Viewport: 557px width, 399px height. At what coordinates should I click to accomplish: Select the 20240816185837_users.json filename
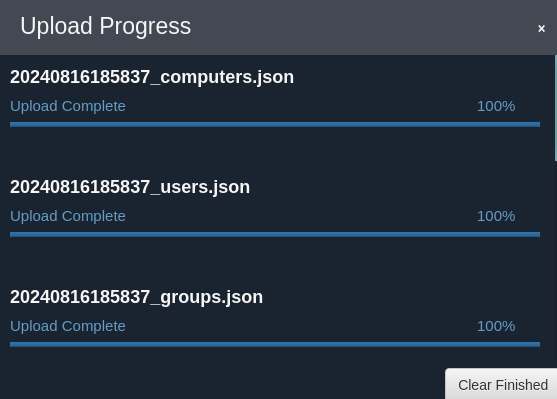pos(130,187)
